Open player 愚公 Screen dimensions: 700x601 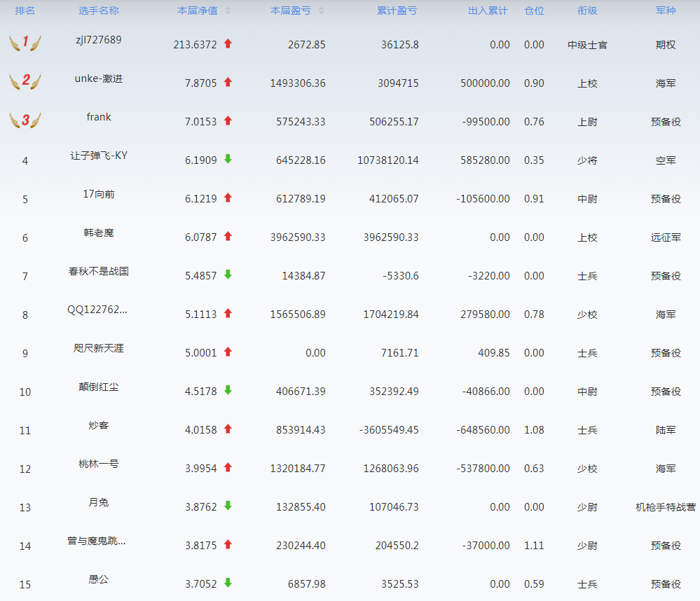pyautogui.click(x=99, y=579)
